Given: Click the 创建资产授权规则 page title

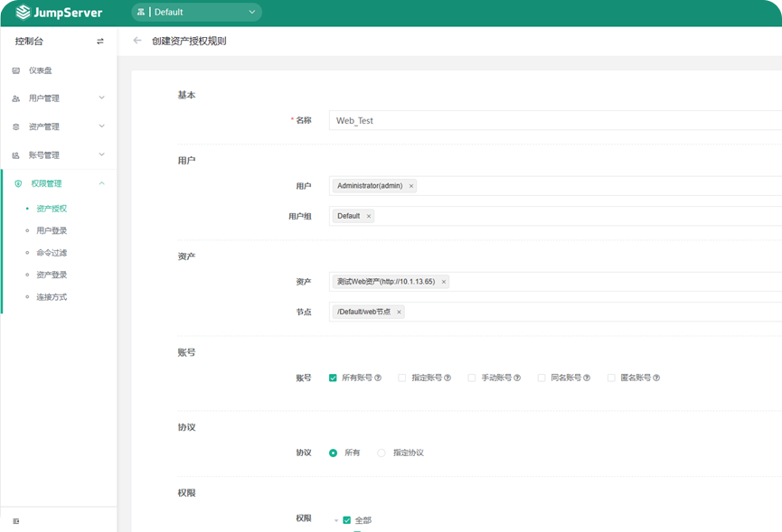Looking at the screenshot, I should (189, 41).
